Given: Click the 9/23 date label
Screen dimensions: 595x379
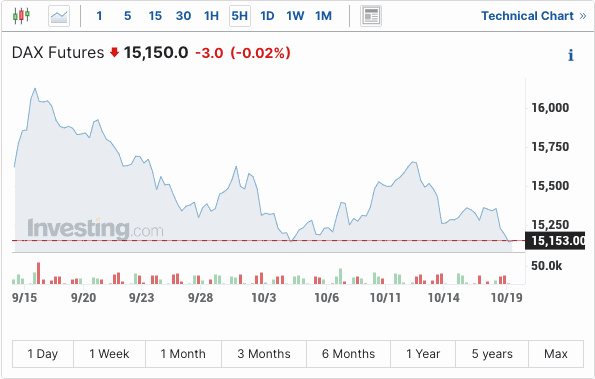Looking at the screenshot, I should click(x=142, y=297).
